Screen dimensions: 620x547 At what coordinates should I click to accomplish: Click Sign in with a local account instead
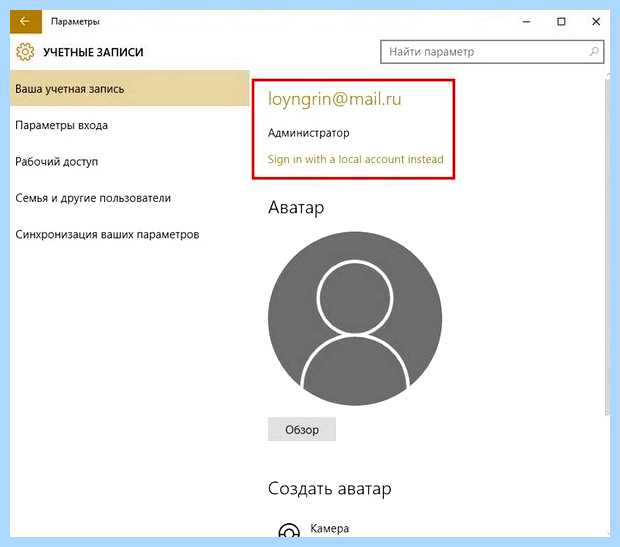(355, 159)
